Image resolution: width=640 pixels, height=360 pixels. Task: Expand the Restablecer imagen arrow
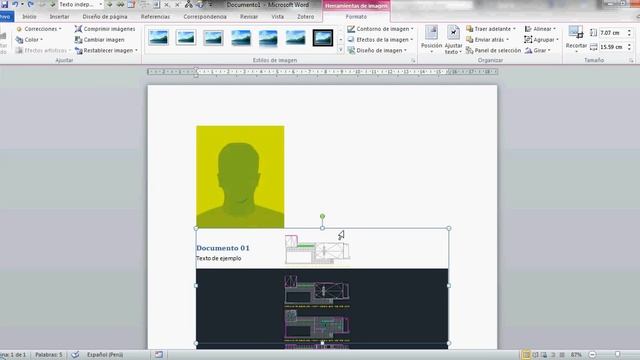coord(136,50)
